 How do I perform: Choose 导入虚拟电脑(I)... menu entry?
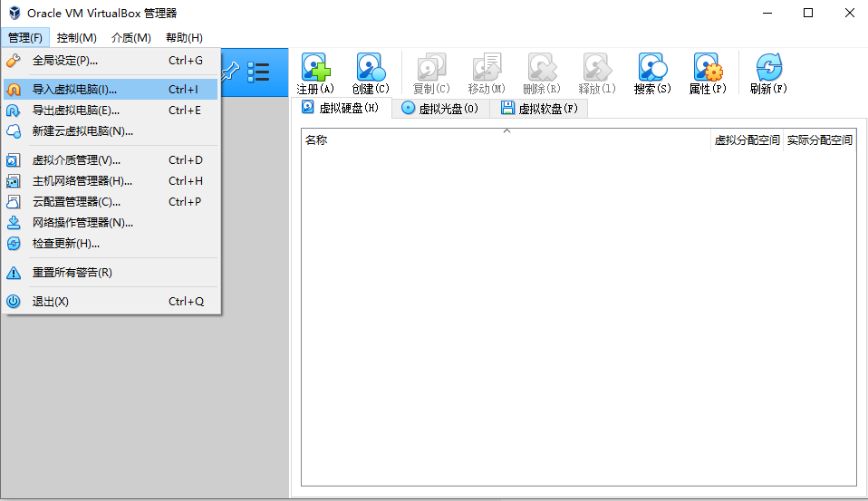(111, 89)
